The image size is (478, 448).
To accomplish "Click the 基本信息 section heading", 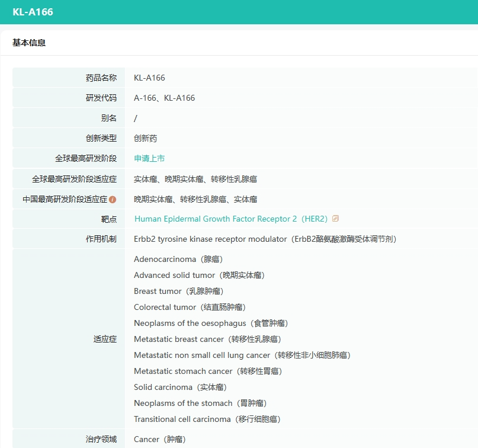I will pyautogui.click(x=29, y=43).
